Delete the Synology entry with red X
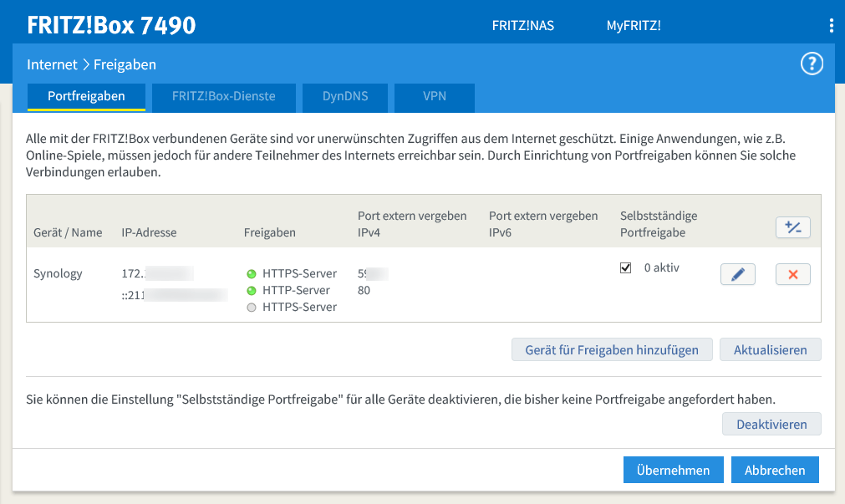Viewport: 845px width, 504px height. pos(792,274)
